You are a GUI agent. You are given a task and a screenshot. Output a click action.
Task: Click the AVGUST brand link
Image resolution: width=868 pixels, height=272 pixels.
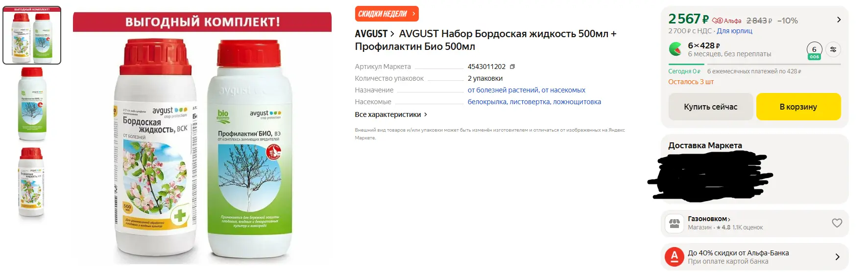pos(374,34)
